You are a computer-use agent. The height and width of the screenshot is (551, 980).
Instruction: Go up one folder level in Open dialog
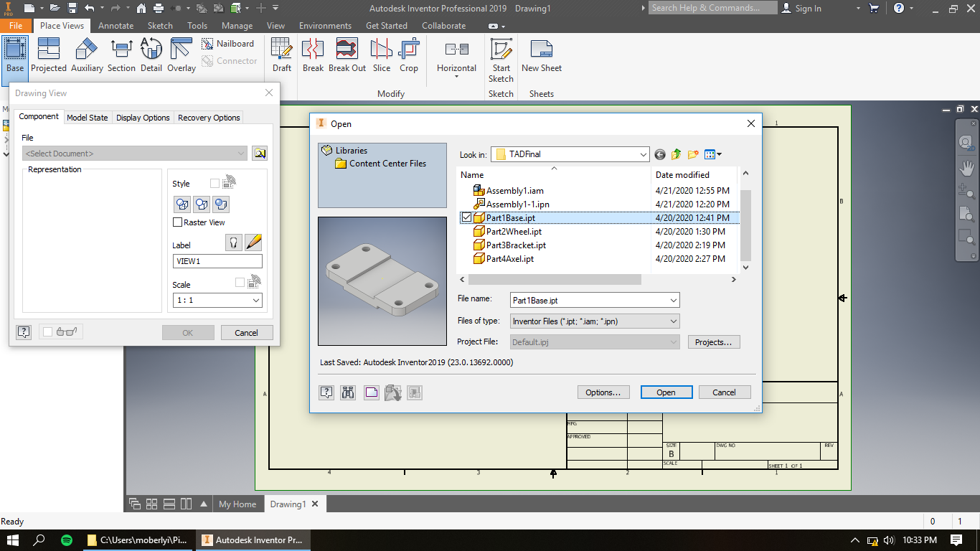[x=677, y=154]
